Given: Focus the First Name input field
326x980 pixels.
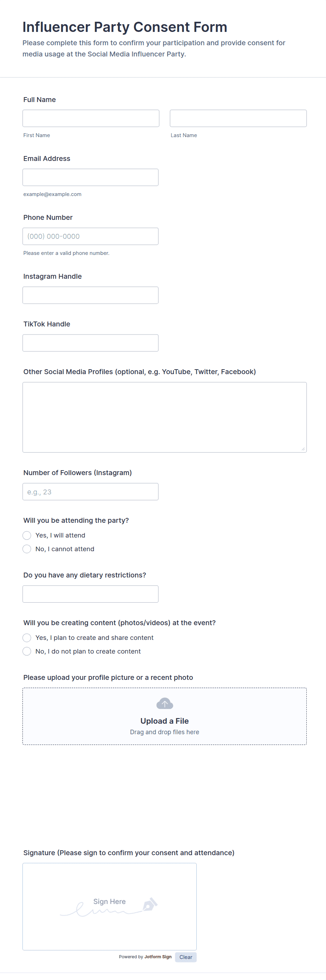Looking at the screenshot, I should pos(90,118).
